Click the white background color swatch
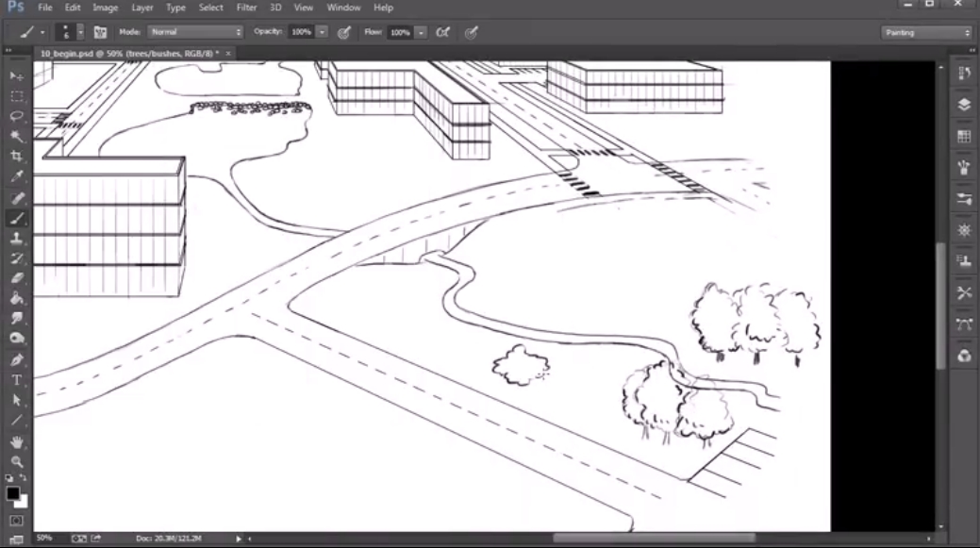The image size is (980, 548). (24, 502)
